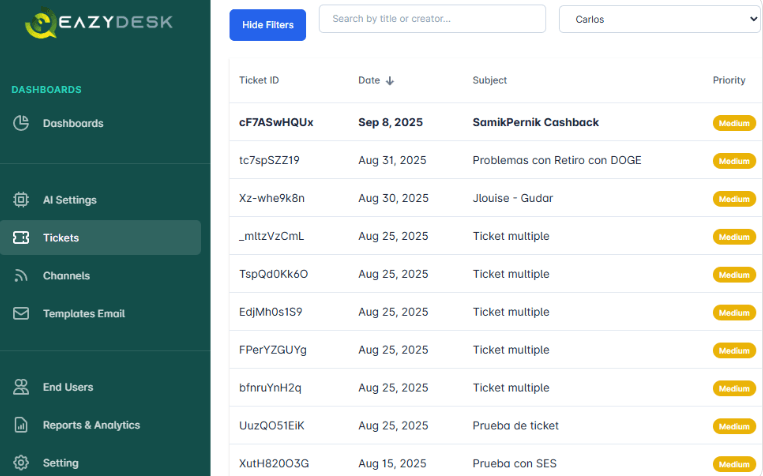Click the Channels feed icon

pos(21,275)
